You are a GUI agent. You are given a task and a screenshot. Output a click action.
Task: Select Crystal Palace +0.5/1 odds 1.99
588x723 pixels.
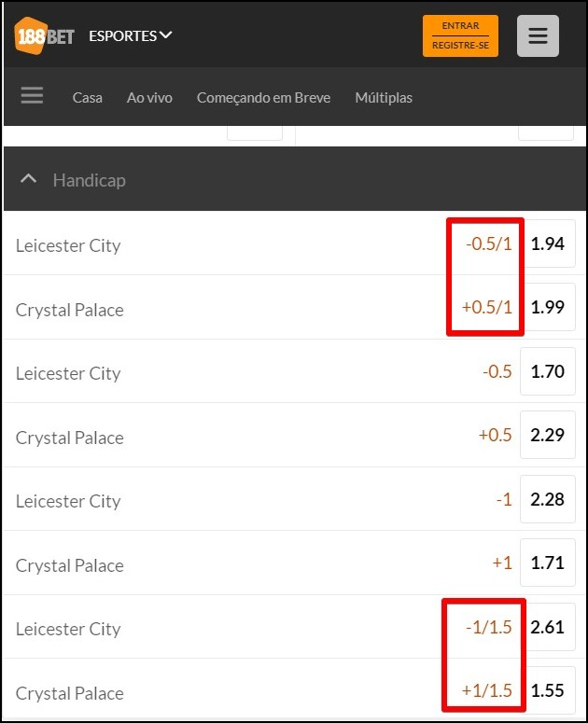(548, 307)
